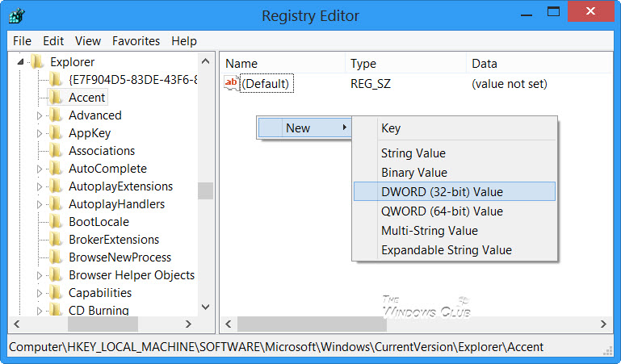Click the Type column header

[363, 63]
